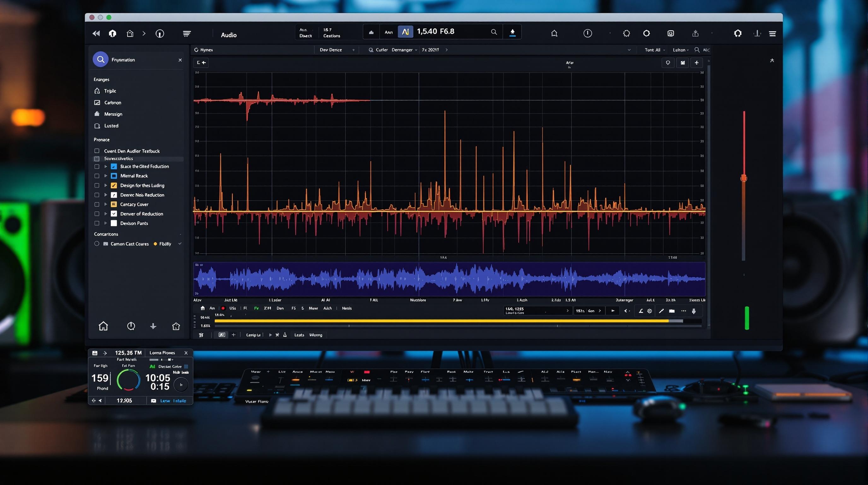Expand the Camon Cast Coares chevron on the right

[x=179, y=243]
